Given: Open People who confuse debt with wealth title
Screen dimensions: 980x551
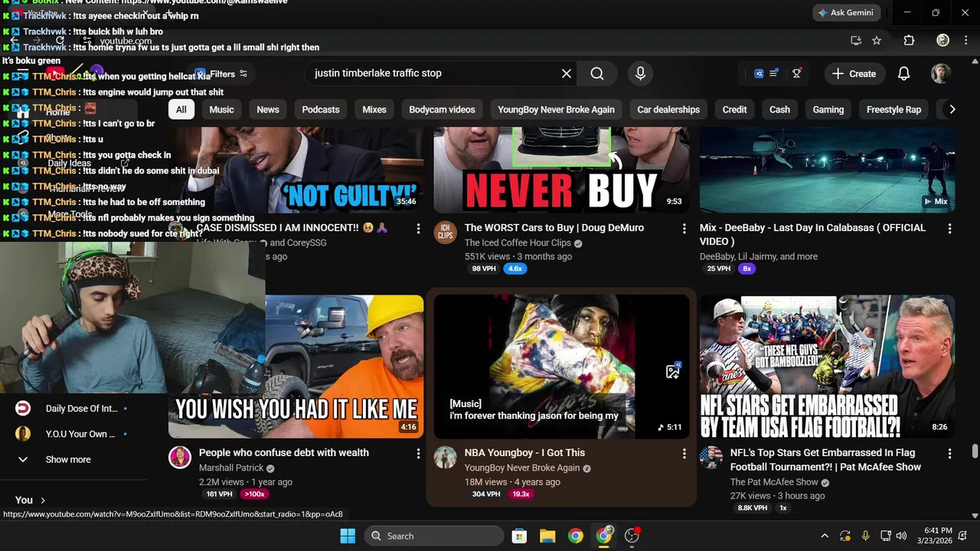Looking at the screenshot, I should [x=284, y=453].
